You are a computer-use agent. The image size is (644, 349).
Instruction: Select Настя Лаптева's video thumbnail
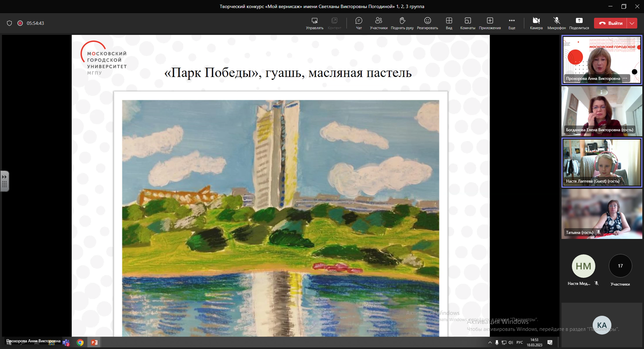602,163
